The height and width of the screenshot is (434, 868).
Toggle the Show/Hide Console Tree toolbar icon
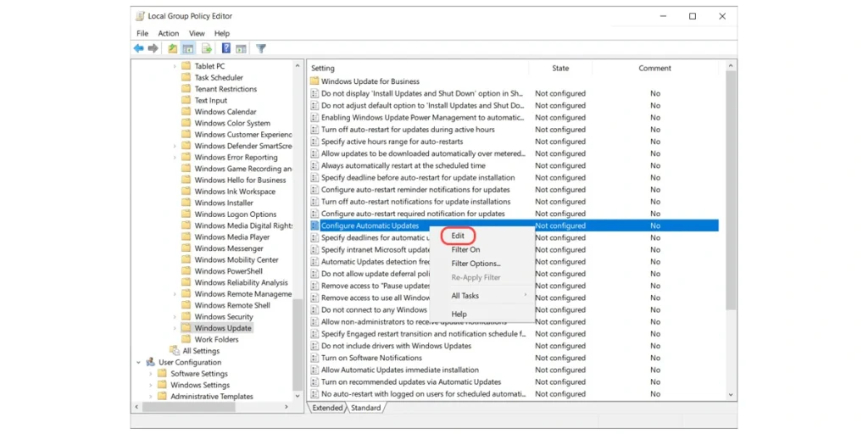pos(188,48)
